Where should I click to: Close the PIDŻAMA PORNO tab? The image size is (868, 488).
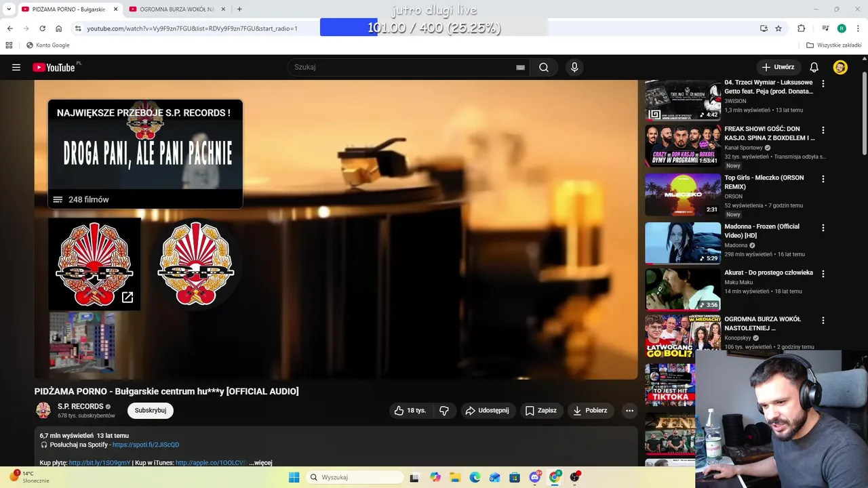coord(115,9)
